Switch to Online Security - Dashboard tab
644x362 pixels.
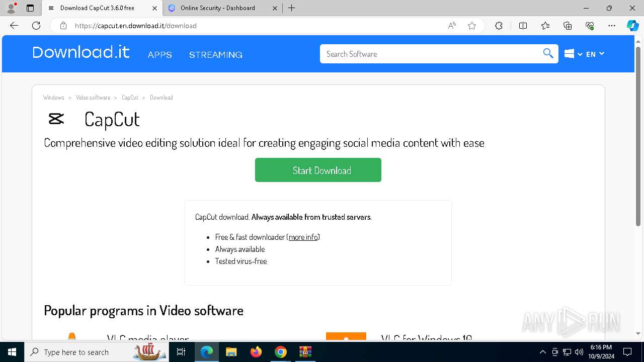[x=223, y=8]
